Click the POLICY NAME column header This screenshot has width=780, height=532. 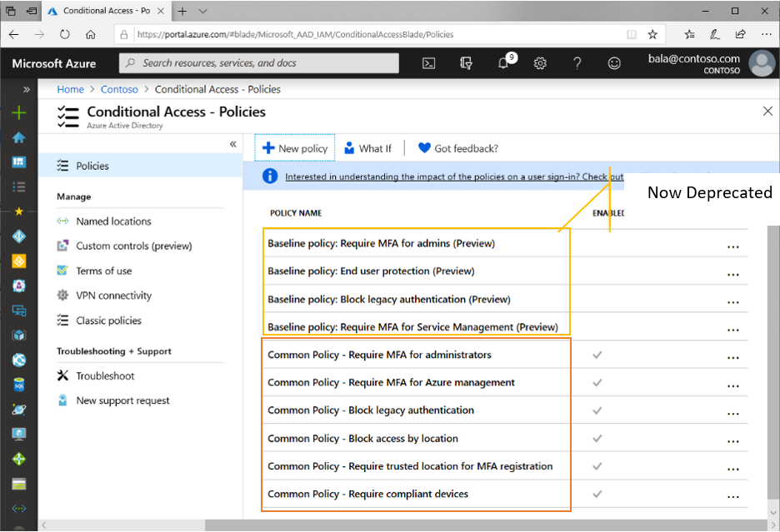coord(296,213)
